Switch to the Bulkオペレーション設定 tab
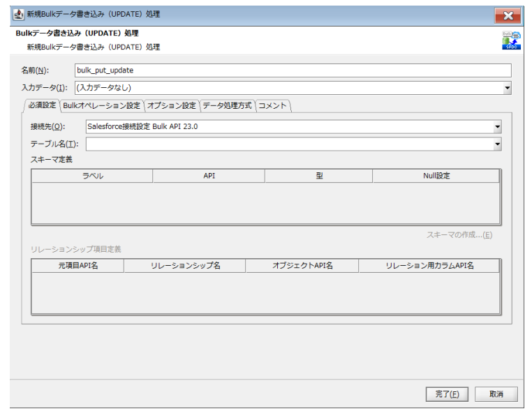The height and width of the screenshot is (413, 532). pyautogui.click(x=101, y=106)
